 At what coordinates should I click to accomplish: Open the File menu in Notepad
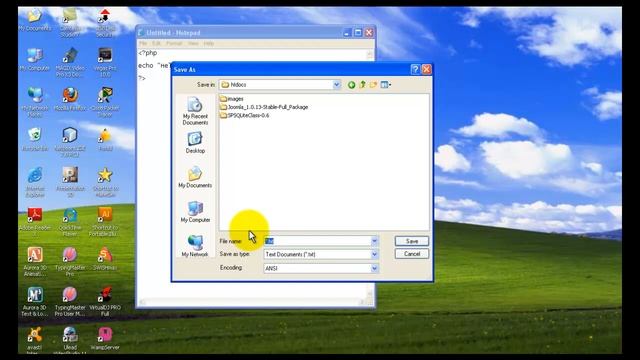(143, 43)
